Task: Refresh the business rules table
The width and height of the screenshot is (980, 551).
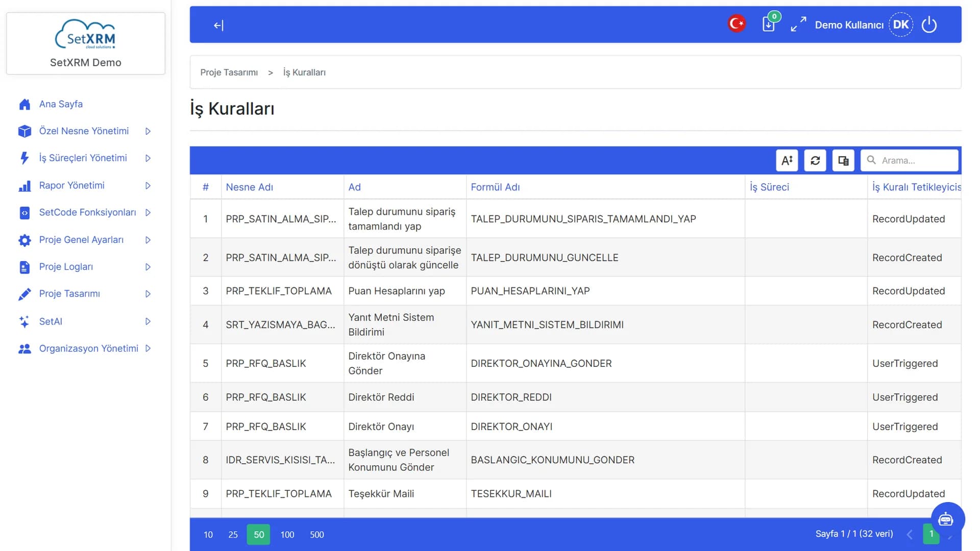Action: (815, 160)
